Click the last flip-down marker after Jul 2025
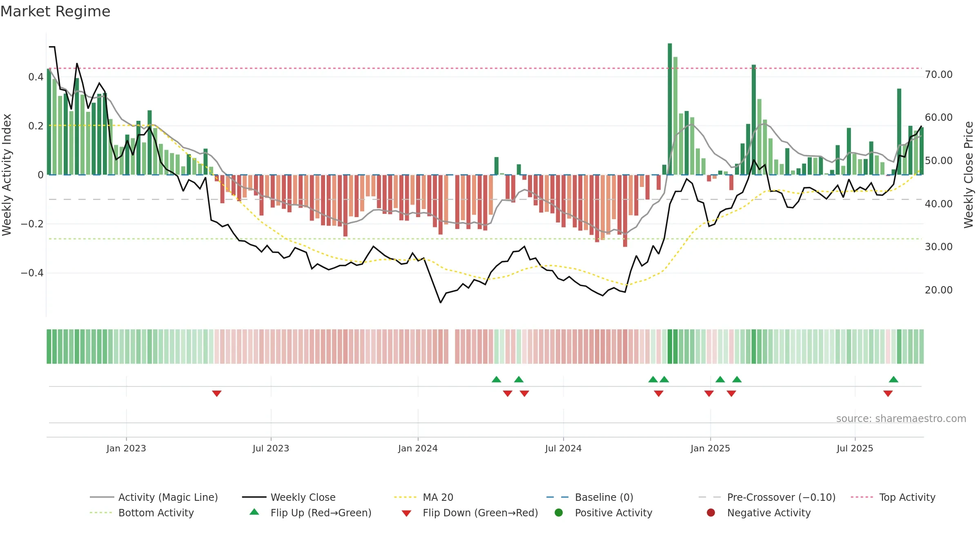980x551 pixels. pos(888,393)
